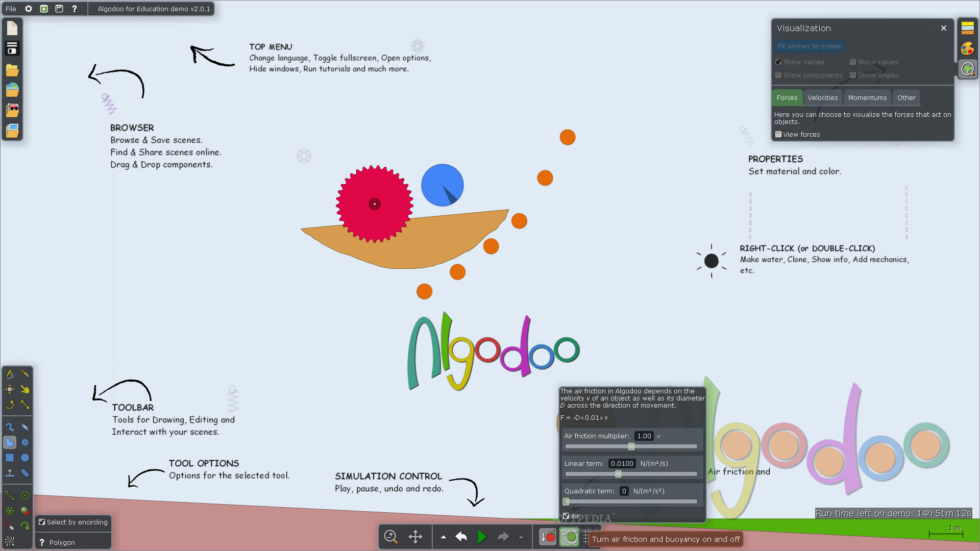The height and width of the screenshot is (551, 980).
Task: Enable Show components checkbox
Action: point(778,75)
